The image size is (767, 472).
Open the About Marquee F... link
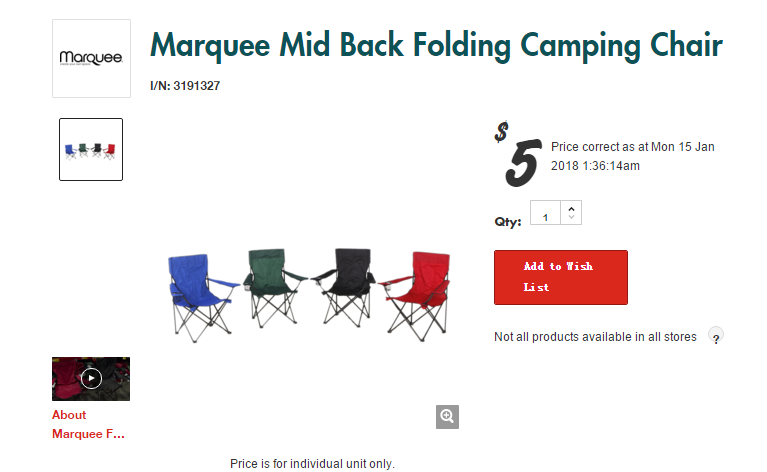coord(88,424)
